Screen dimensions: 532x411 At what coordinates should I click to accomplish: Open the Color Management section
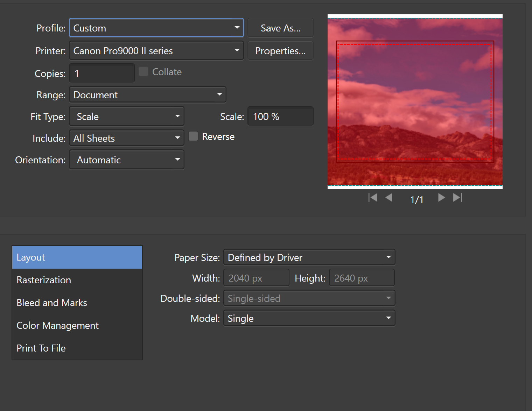coord(58,325)
